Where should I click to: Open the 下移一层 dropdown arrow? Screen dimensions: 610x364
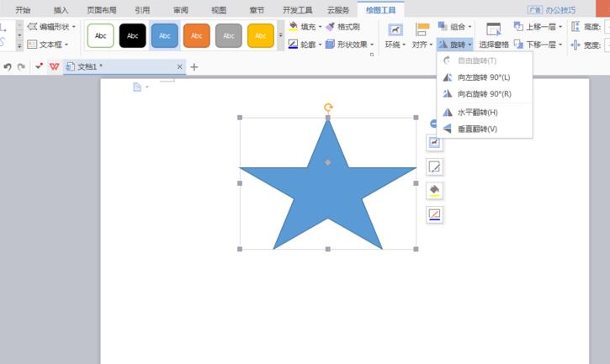[560, 45]
